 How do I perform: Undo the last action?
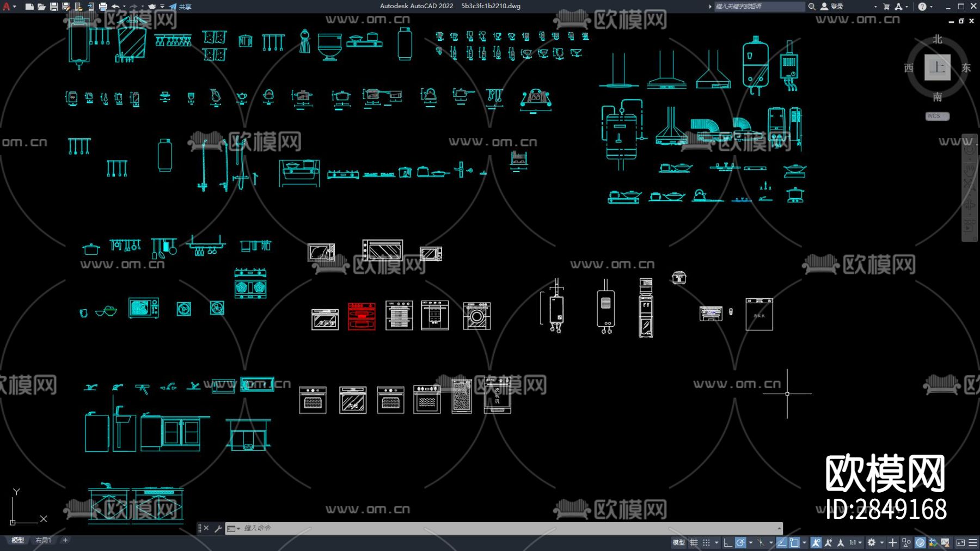[x=115, y=7]
